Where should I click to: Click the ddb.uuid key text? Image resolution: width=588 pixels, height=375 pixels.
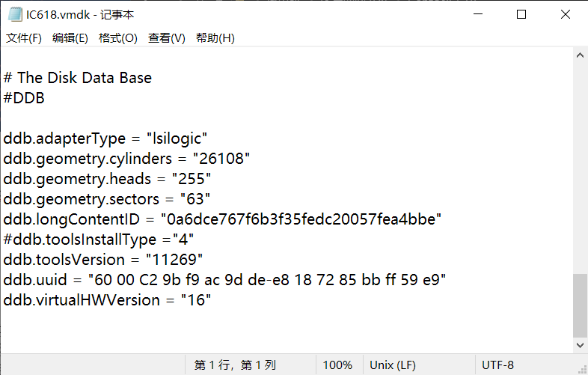click(35, 280)
